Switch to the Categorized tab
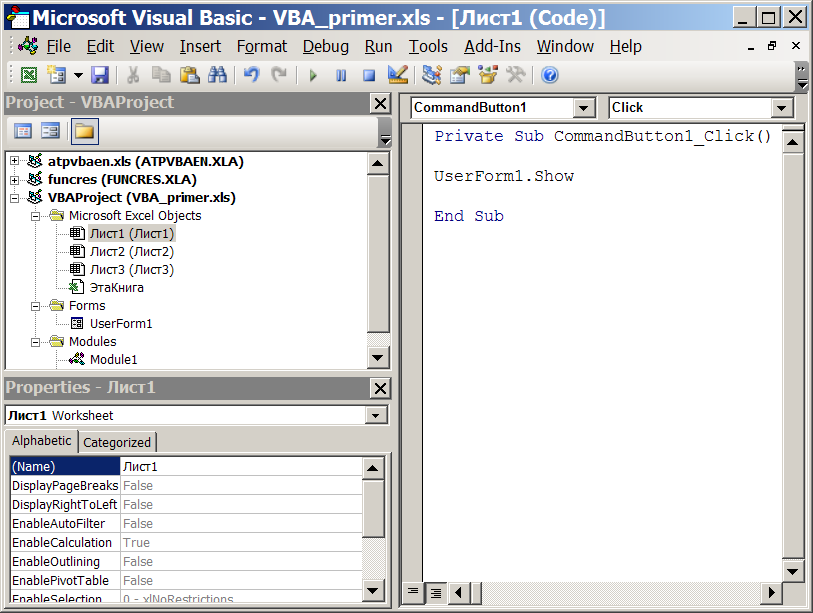Image resolution: width=813 pixels, height=613 pixels. (117, 442)
